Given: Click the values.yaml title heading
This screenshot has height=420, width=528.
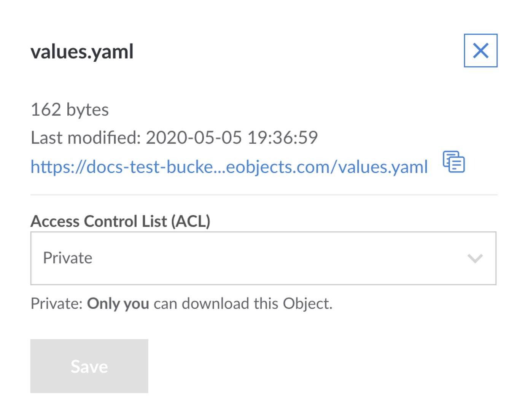Looking at the screenshot, I should click(x=82, y=51).
